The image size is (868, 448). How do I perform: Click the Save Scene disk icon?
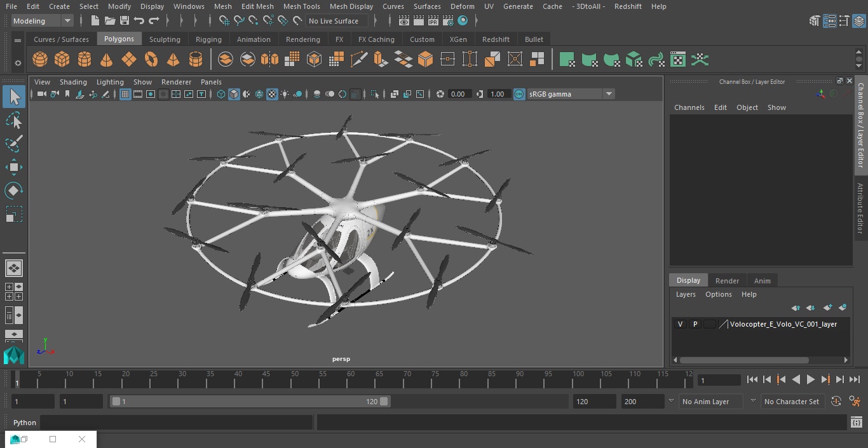(125, 21)
